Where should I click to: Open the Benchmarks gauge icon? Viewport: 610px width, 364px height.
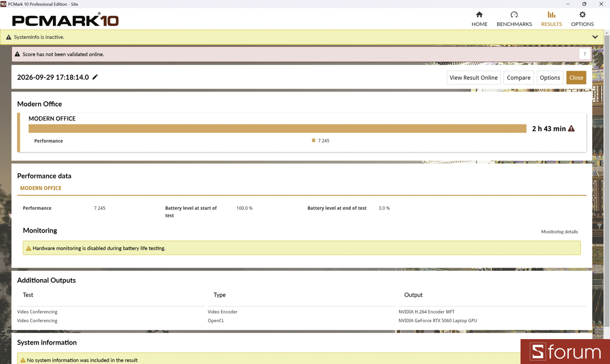pyautogui.click(x=514, y=15)
